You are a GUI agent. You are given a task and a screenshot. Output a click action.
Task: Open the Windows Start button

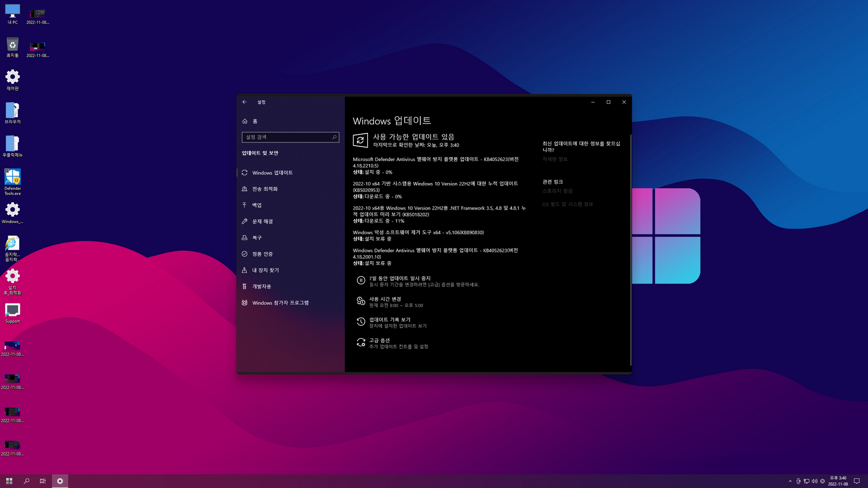point(9,481)
